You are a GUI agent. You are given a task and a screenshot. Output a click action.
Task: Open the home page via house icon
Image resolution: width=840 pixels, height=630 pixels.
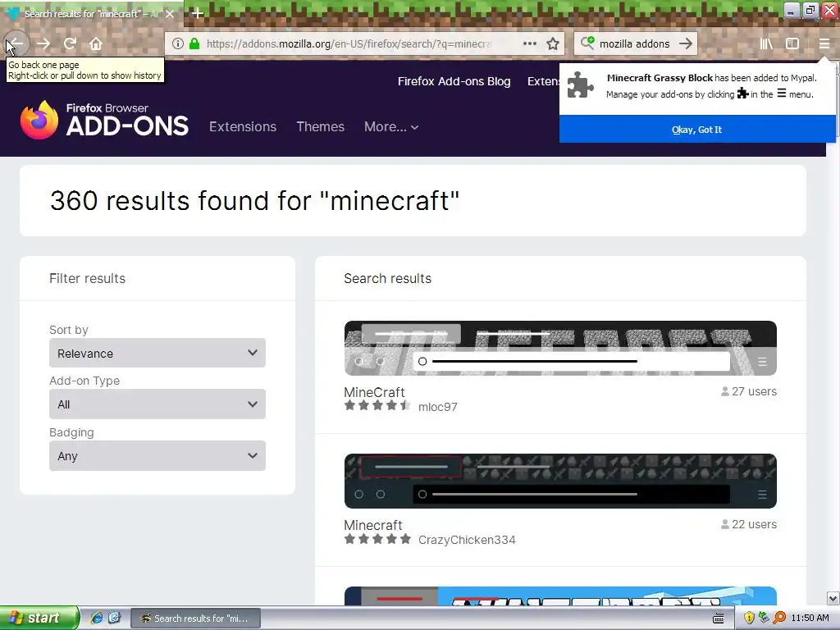pos(96,44)
